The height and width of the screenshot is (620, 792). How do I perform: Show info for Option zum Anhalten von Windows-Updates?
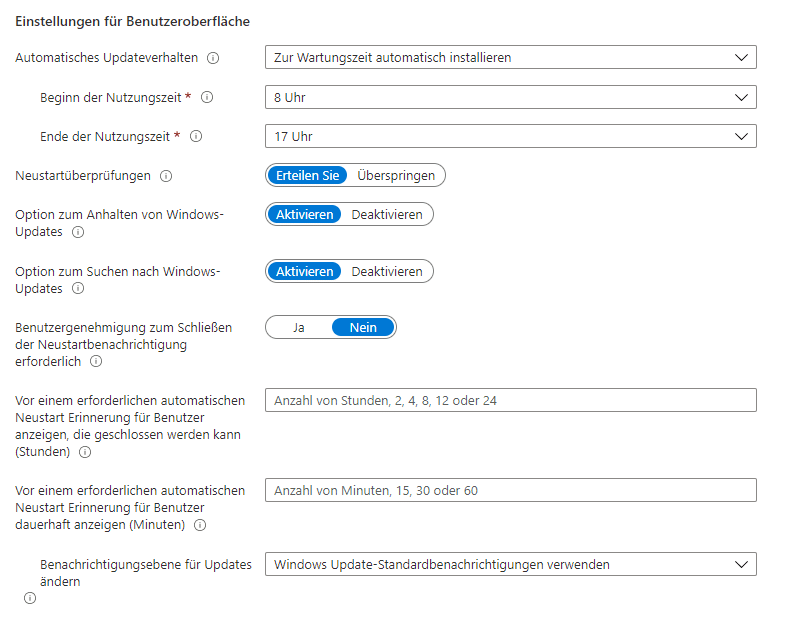78,232
